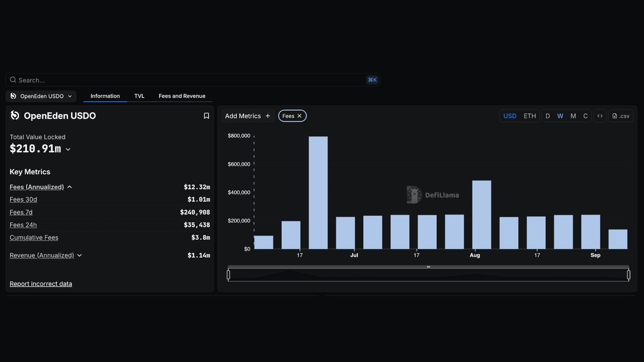Viewport: 644px width, 362px height.
Task: Download chart data as .csv
Action: pyautogui.click(x=621, y=116)
